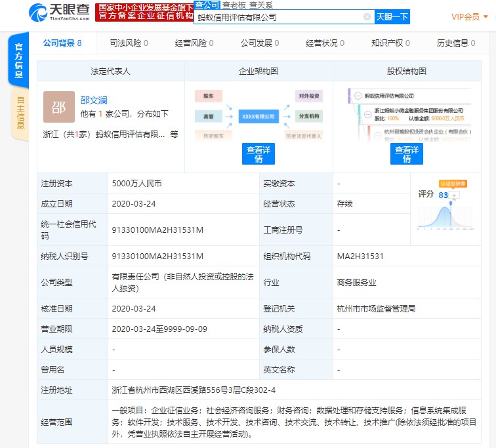Switch to 官方信息 side tab
Viewport: 496px width, 448px height.
(x=18, y=60)
